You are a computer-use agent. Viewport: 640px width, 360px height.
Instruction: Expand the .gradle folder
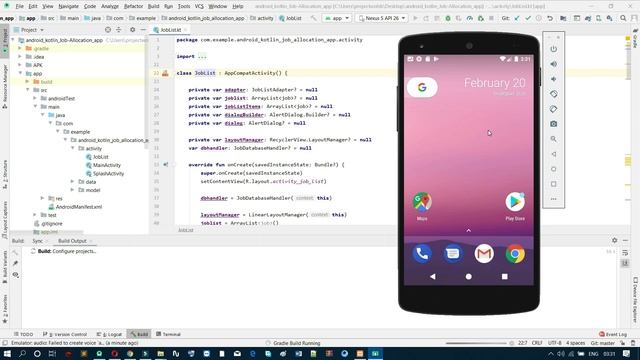click(20, 48)
